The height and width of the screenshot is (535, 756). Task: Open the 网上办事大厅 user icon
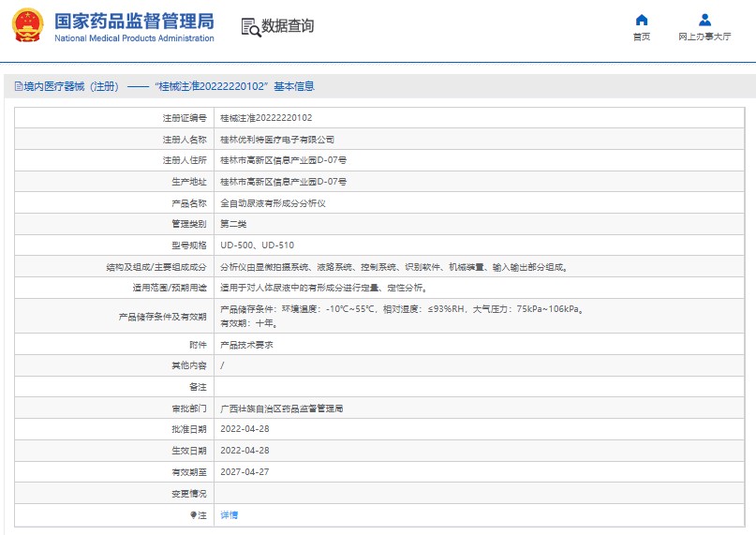click(x=704, y=20)
